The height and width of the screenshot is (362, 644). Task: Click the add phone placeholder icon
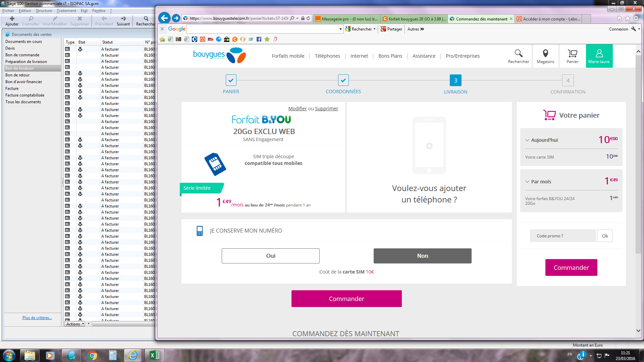[429, 145]
